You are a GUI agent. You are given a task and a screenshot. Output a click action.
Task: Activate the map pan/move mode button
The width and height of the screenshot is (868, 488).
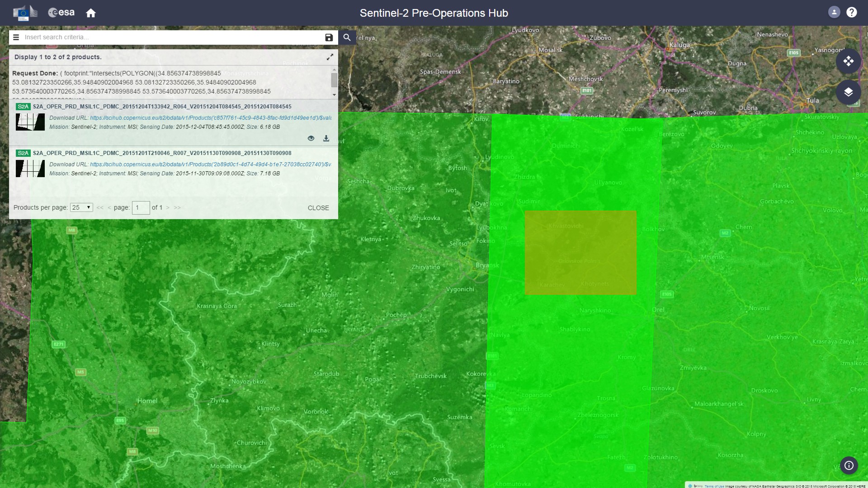pyautogui.click(x=848, y=61)
